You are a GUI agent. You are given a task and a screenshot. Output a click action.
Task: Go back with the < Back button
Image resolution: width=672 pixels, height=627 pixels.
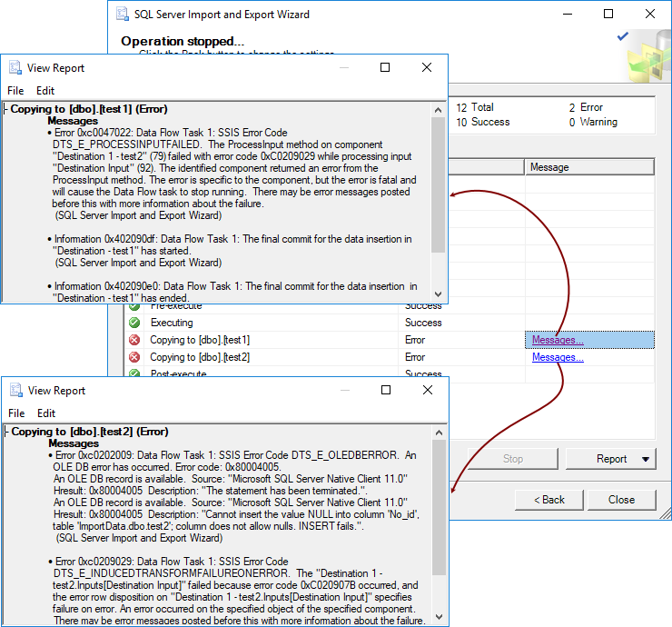pyautogui.click(x=549, y=500)
